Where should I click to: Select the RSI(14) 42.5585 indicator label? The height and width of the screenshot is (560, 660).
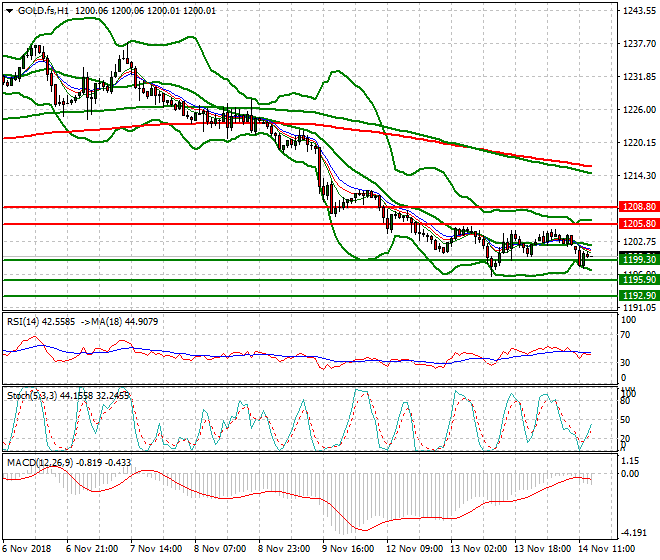[41, 322]
